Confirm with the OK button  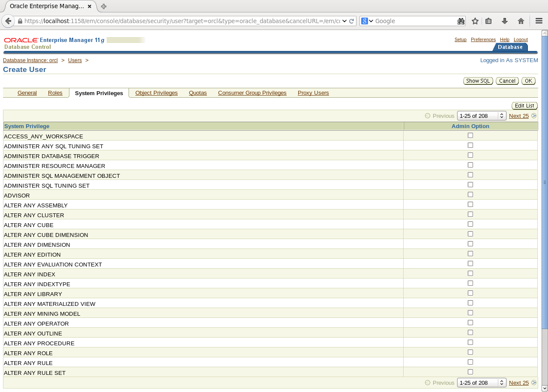pos(529,81)
